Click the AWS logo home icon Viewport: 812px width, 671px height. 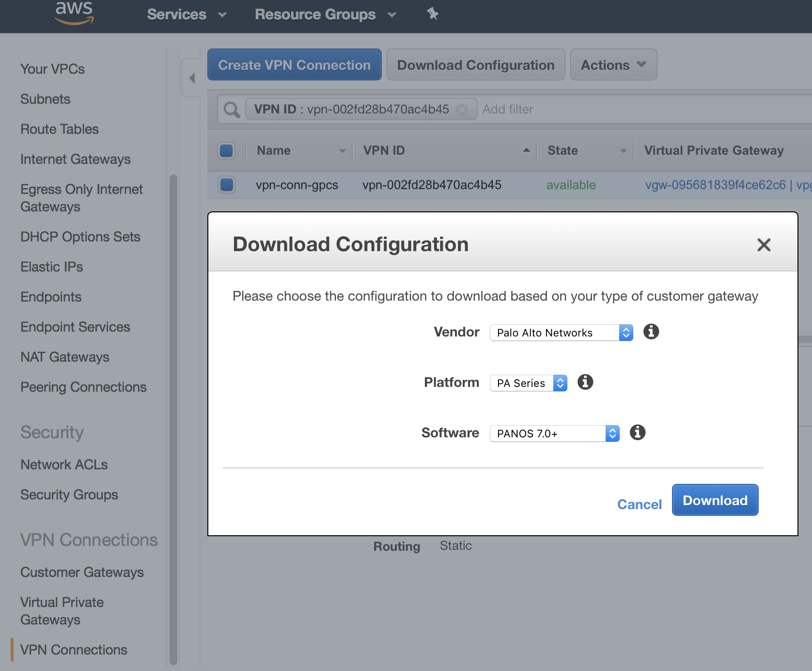[74, 13]
